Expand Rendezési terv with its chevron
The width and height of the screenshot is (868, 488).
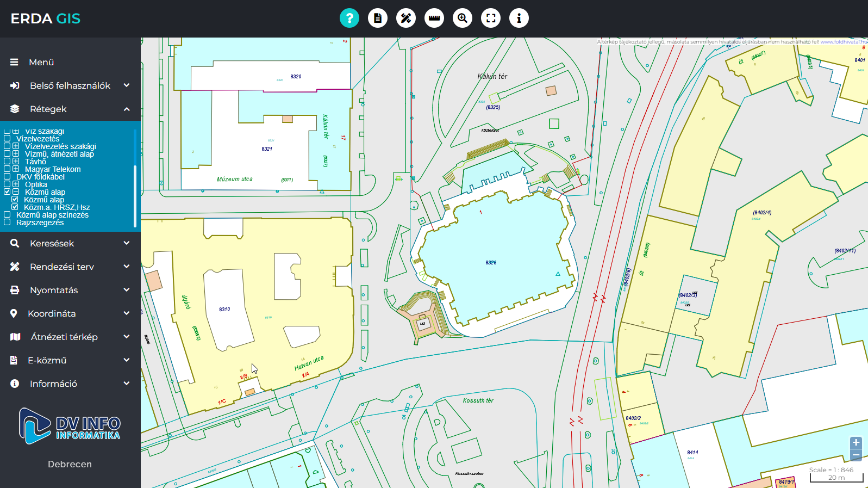point(127,267)
